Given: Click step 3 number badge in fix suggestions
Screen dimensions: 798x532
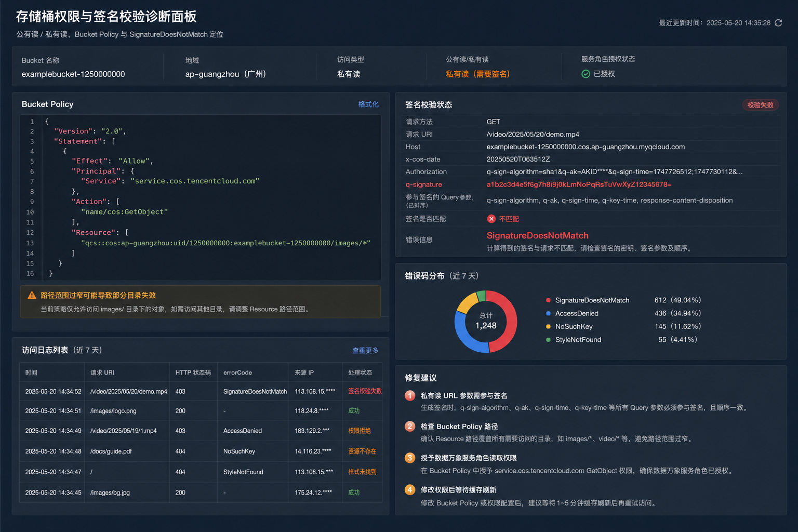Looking at the screenshot, I should tap(410, 458).
